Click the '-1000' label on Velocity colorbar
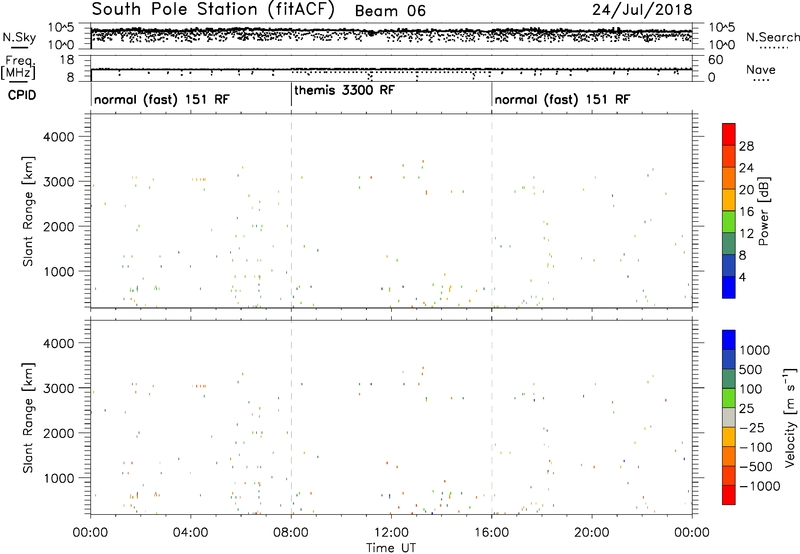 click(x=760, y=486)
